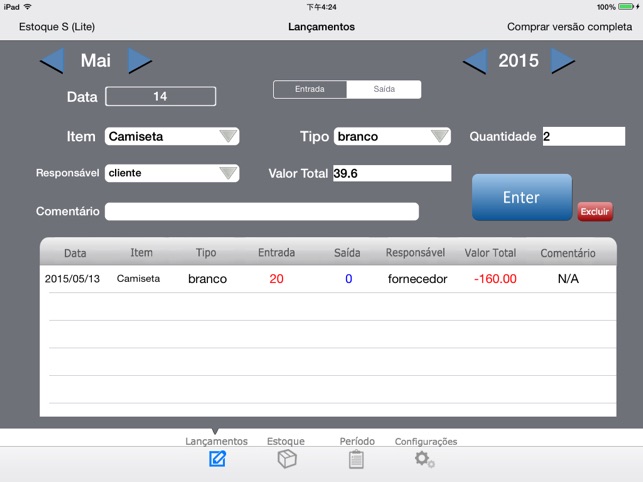Open the Período clipboard icon
Viewport: 643px width, 482px height.
356,459
